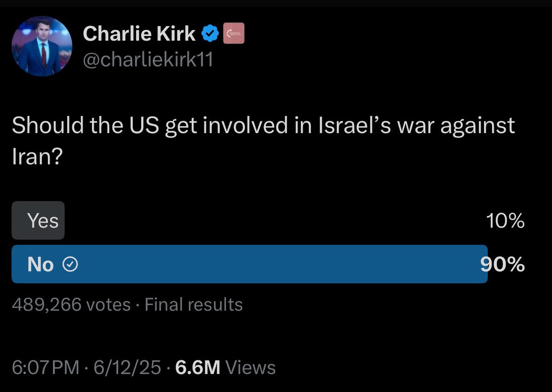This screenshot has width=552, height=392.
Task: Click the pink affiliation badge icon
Action: 234,35
